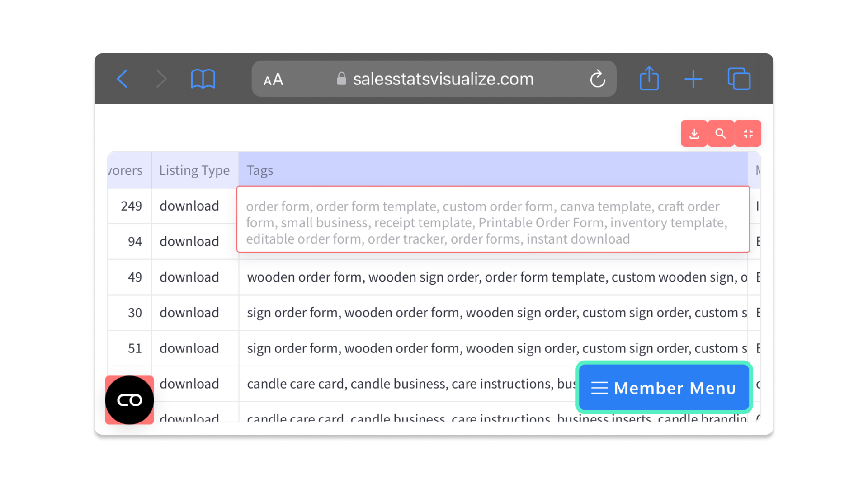This screenshot has width=868, height=488.
Task: Click the padlock icon in address bar
Action: pyautogui.click(x=341, y=79)
